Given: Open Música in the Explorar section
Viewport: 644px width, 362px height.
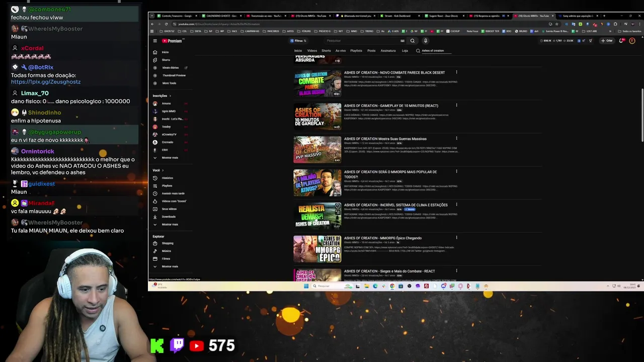Looking at the screenshot, I should coord(166,251).
